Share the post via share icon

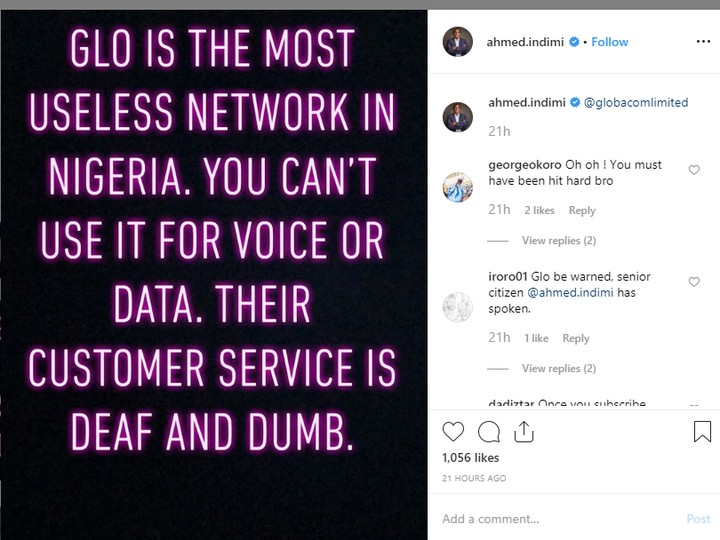coord(523,432)
